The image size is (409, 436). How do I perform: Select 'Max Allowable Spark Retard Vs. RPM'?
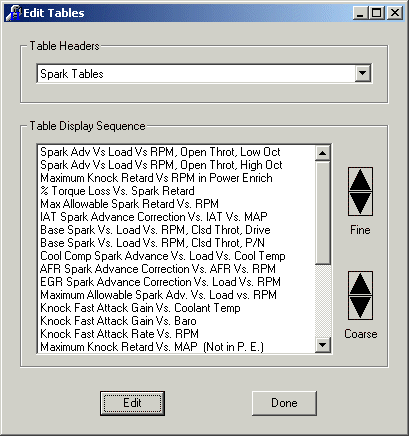tap(129, 204)
